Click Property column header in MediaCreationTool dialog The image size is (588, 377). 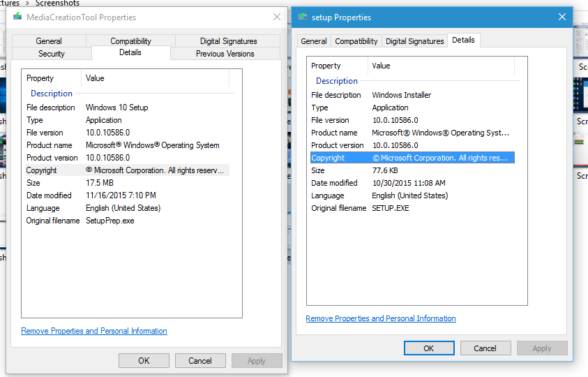point(52,78)
